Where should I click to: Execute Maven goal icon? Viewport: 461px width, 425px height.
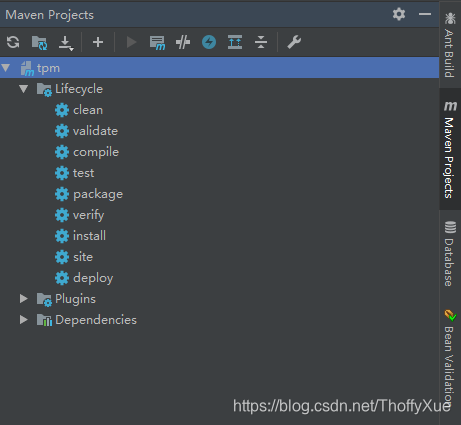(x=157, y=42)
